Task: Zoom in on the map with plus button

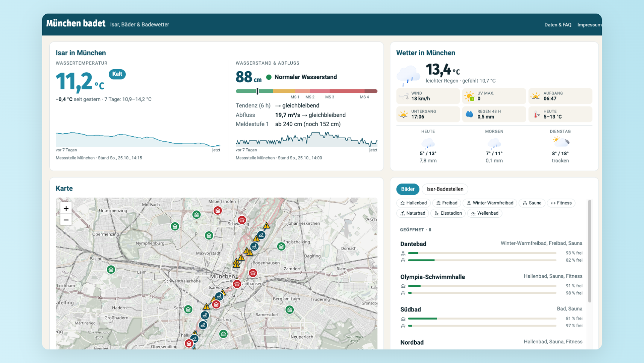Action: point(66,208)
